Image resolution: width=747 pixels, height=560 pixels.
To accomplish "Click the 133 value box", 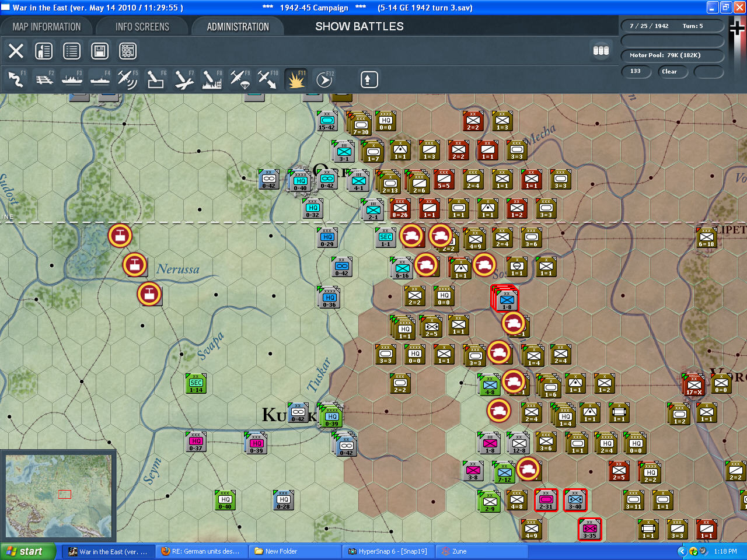I will point(637,72).
